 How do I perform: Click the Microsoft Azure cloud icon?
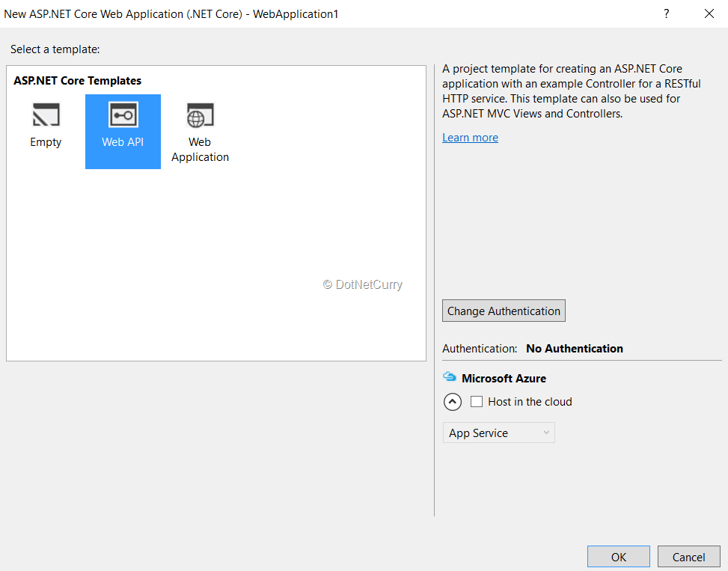pos(450,377)
